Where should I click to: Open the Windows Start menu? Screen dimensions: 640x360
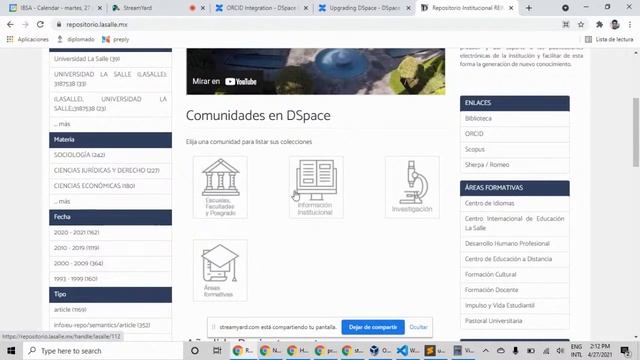click(x=11, y=351)
